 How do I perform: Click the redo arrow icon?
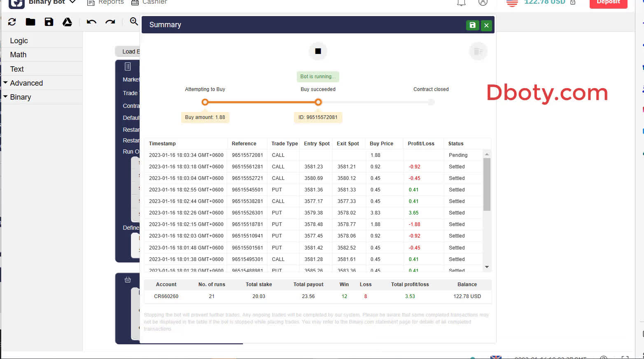110,22
